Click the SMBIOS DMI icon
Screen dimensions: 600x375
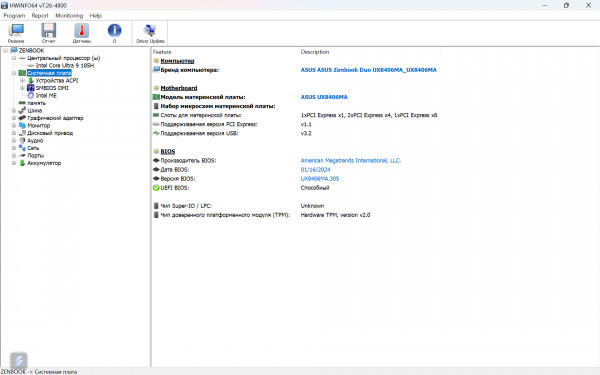click(31, 88)
